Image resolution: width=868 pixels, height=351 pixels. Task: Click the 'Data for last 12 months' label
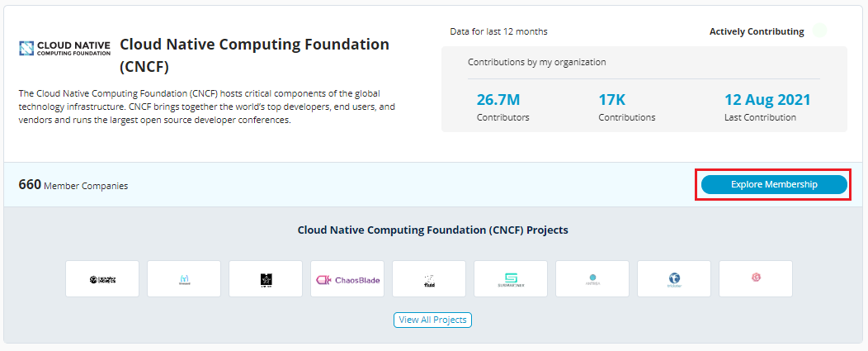click(498, 31)
